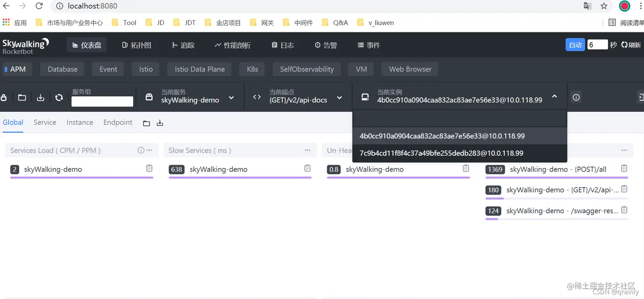The height and width of the screenshot is (299, 644).
Task: Open the 性能剖析 profiling menu
Action: 233,45
